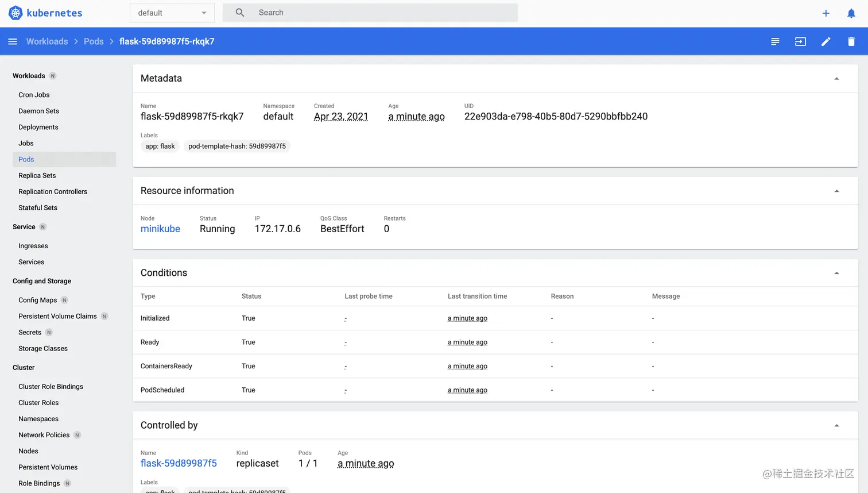Open Namespaces in the sidebar

38,419
